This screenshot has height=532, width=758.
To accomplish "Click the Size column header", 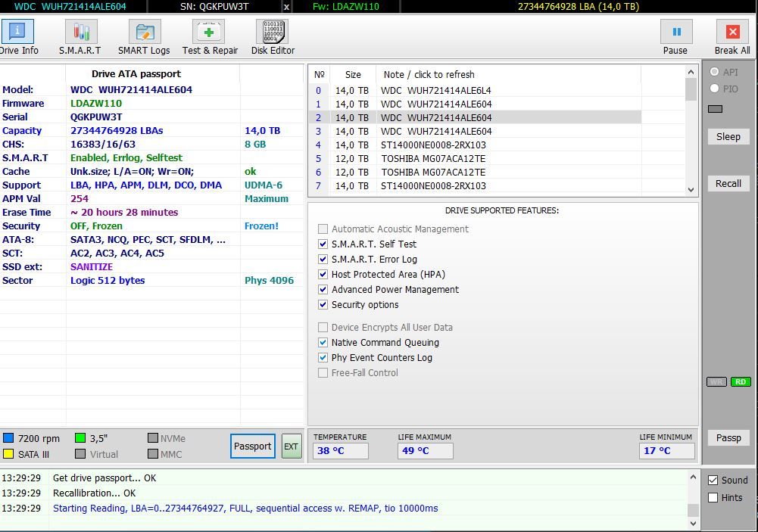I will [x=353, y=74].
